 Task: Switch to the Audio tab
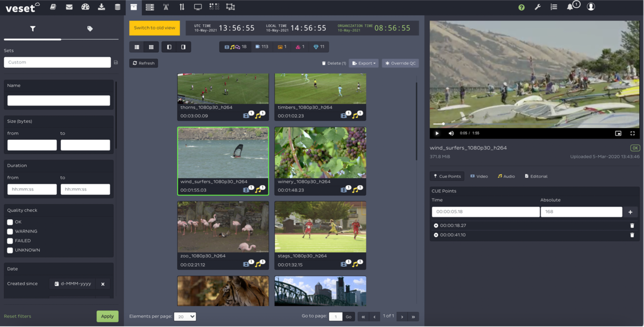(x=506, y=176)
